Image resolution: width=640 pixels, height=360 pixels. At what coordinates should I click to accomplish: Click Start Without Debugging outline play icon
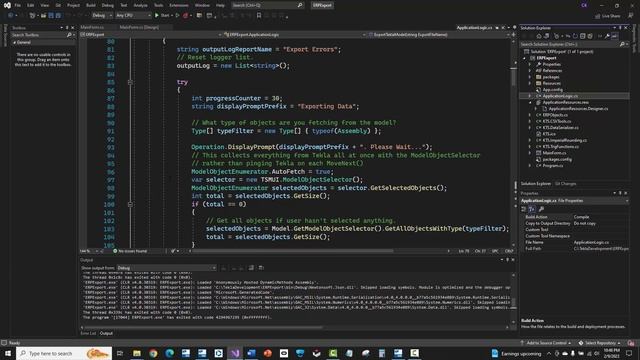click(177, 16)
